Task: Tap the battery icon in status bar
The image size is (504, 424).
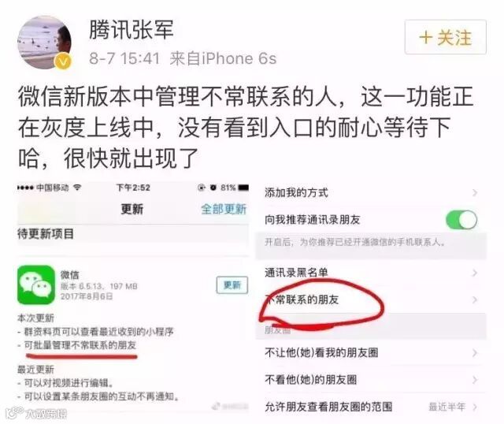Action: [x=243, y=188]
